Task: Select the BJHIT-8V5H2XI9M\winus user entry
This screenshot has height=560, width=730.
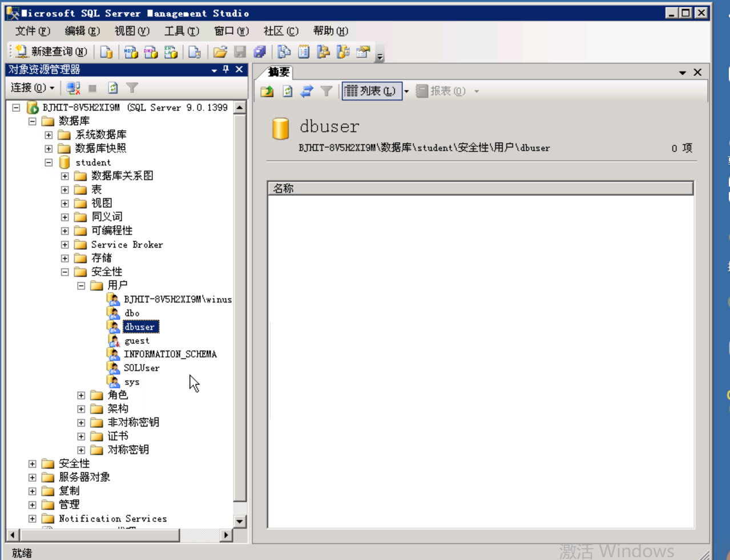Action: [x=178, y=300]
